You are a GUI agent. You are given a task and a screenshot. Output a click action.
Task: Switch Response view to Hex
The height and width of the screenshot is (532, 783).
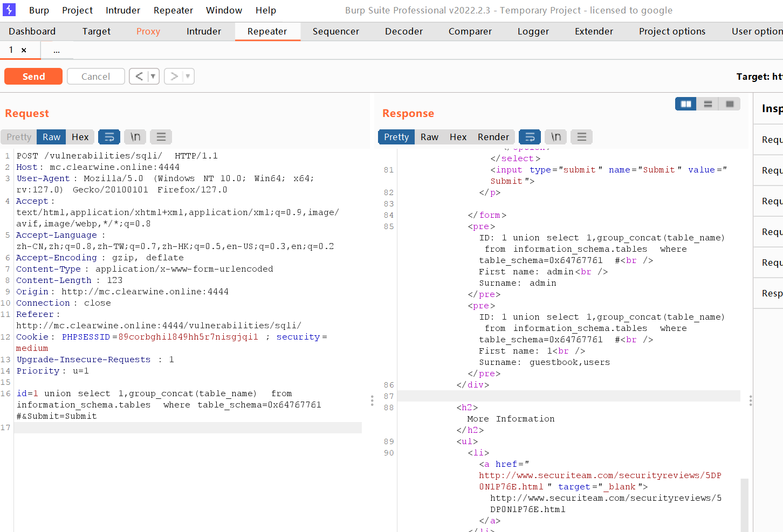coord(458,137)
